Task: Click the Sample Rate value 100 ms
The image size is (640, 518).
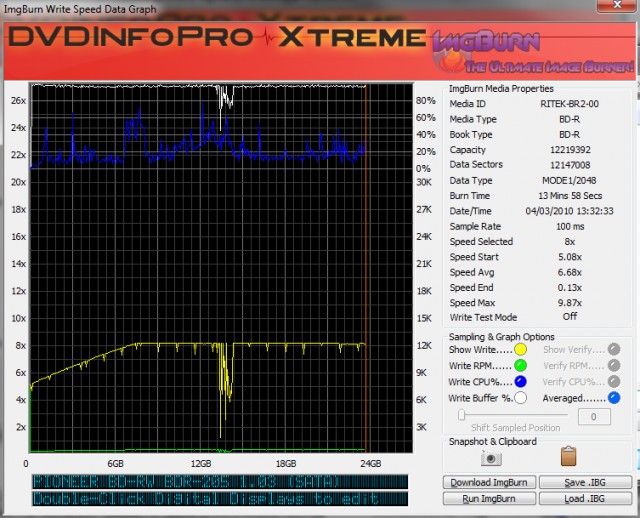Action: pyautogui.click(x=570, y=227)
